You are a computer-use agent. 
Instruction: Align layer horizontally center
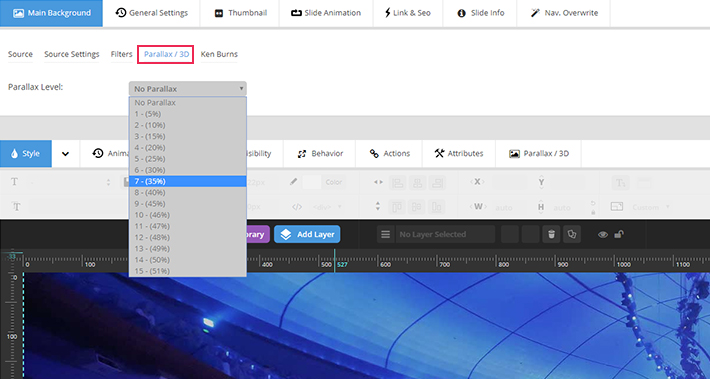pyautogui.click(x=417, y=182)
